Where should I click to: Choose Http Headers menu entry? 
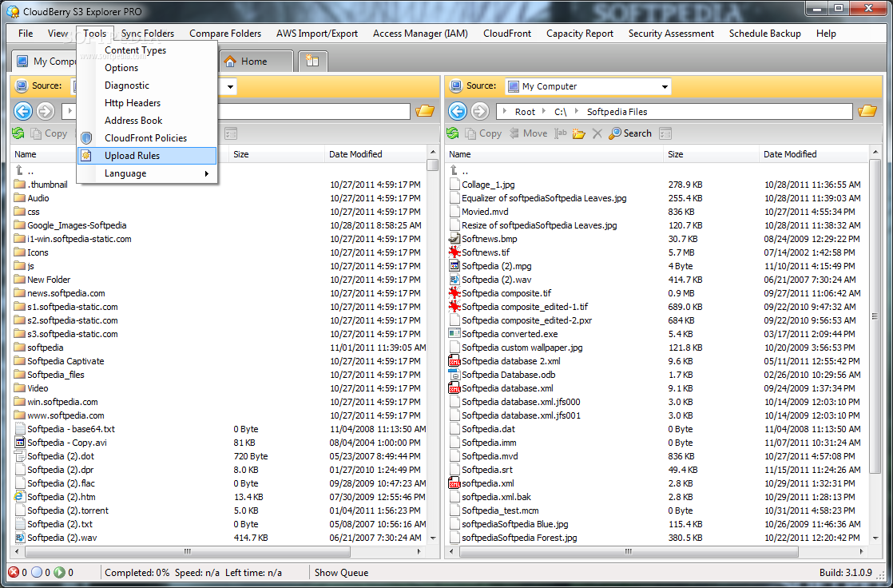(x=147, y=103)
